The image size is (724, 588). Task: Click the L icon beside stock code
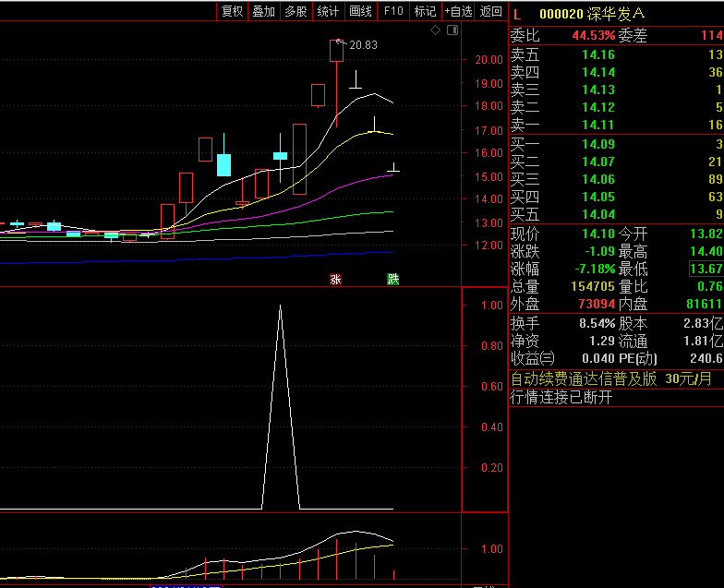tap(517, 14)
